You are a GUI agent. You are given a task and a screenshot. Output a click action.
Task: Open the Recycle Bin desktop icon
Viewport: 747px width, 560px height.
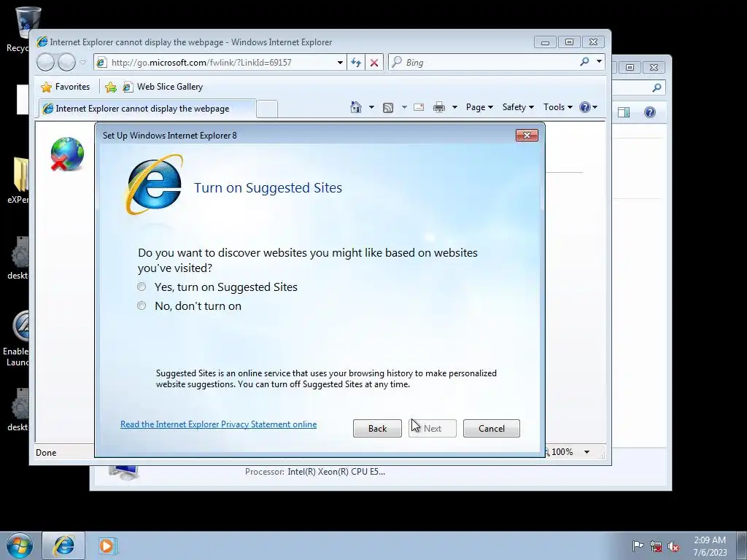coord(21,28)
